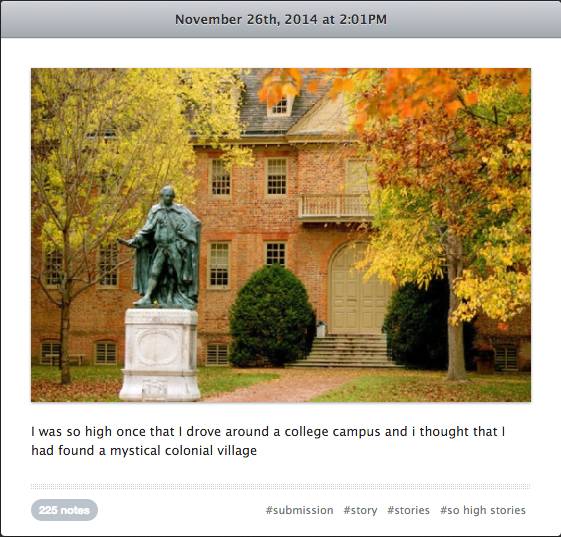The height and width of the screenshot is (537, 561).
Task: Click the November 26th, 2014 date header
Action: [281, 19]
